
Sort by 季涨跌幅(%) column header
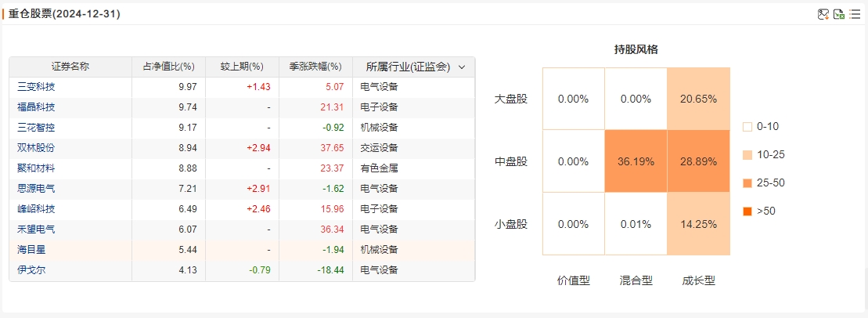tap(315, 67)
